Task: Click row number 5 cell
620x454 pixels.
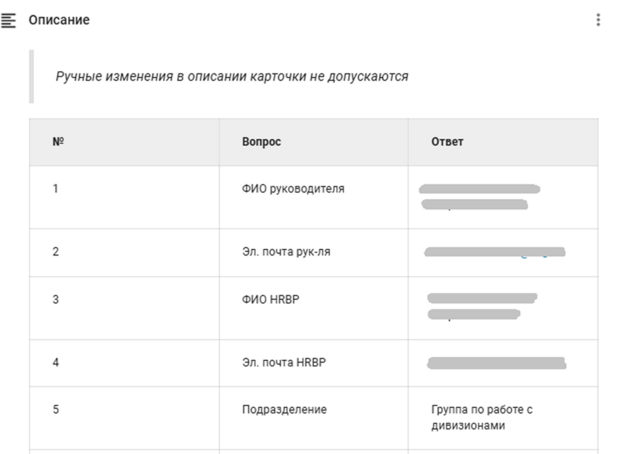Action: (x=124, y=418)
